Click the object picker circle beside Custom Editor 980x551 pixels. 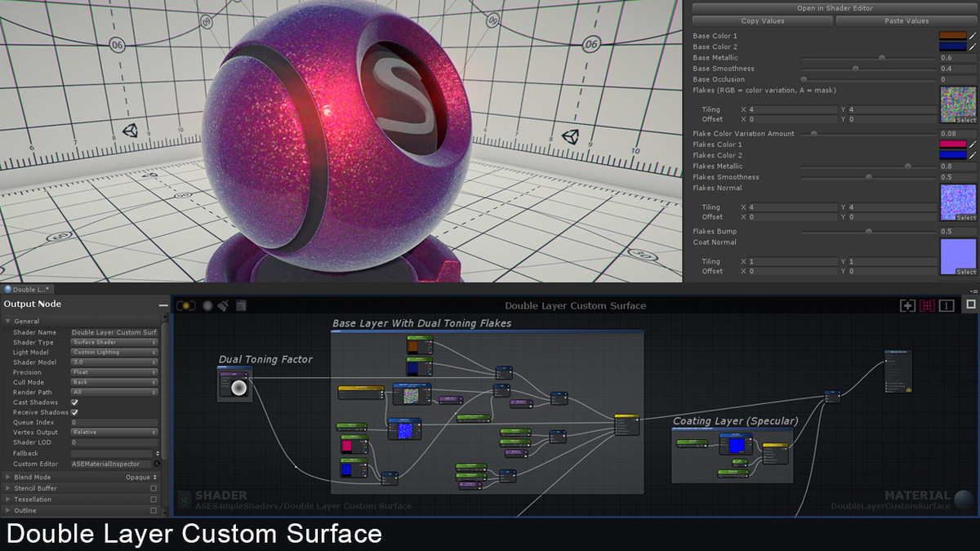click(x=157, y=464)
